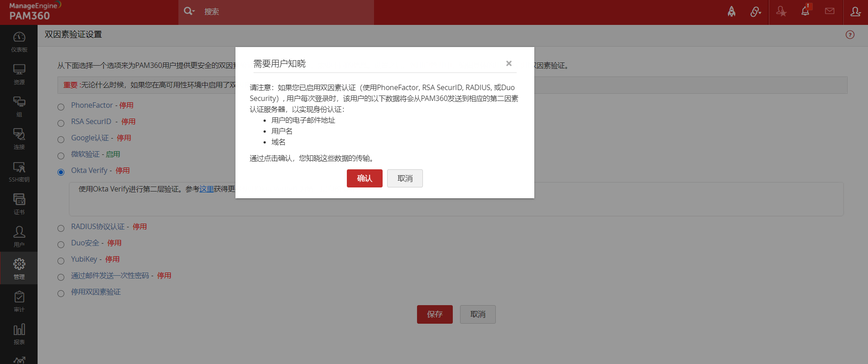The image size is (868, 364).
Task: Select the Okta Verify radio button
Action: [61, 172]
